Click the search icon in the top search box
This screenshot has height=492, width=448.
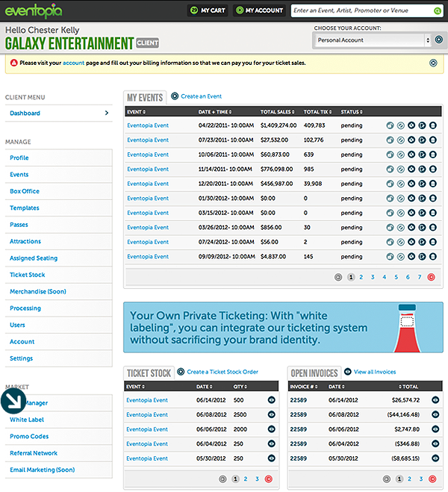[437, 11]
